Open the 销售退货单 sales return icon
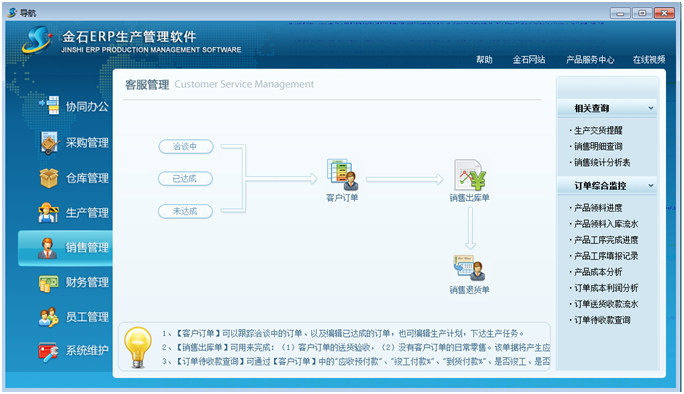684x394 pixels. point(469,268)
